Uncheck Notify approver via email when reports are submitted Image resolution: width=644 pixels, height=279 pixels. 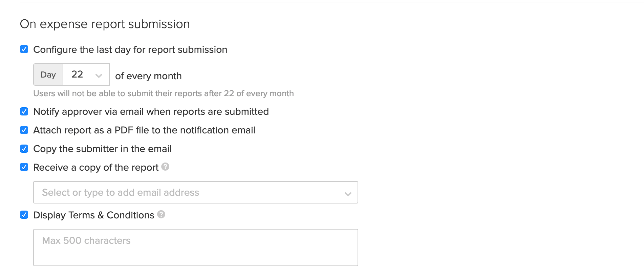coord(24,111)
